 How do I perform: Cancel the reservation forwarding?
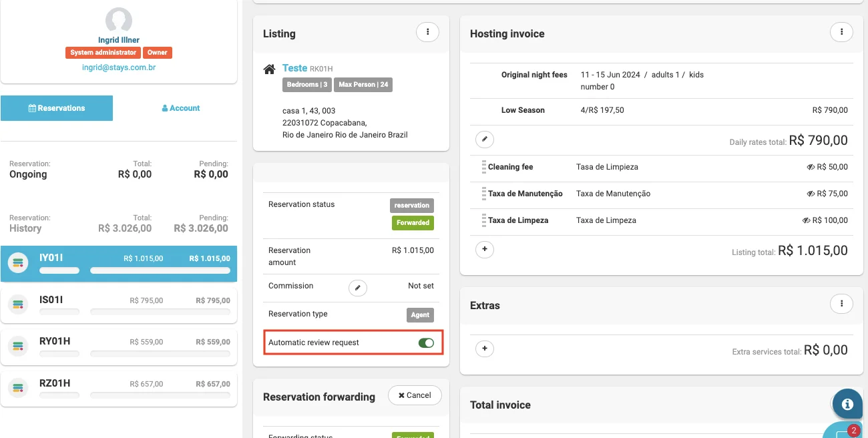pyautogui.click(x=415, y=395)
